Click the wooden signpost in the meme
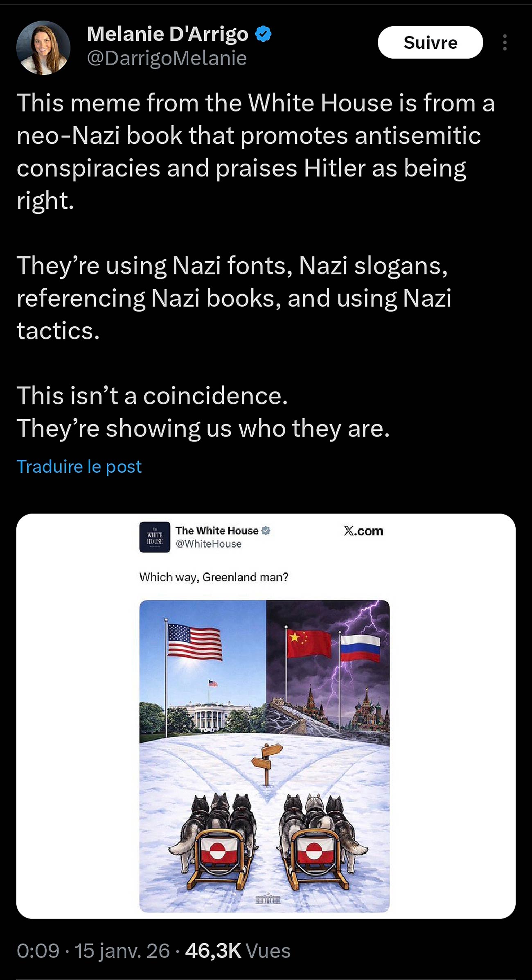The width and height of the screenshot is (532, 980). (x=267, y=762)
